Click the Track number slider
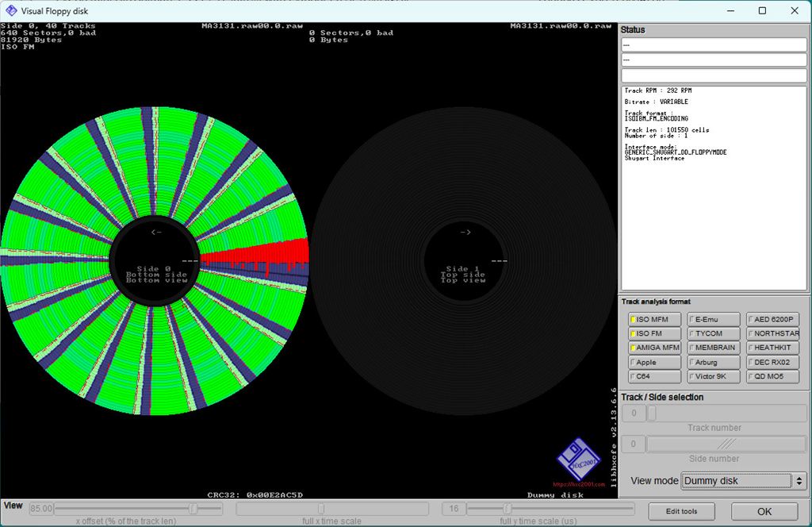The image size is (812, 527). (726, 414)
